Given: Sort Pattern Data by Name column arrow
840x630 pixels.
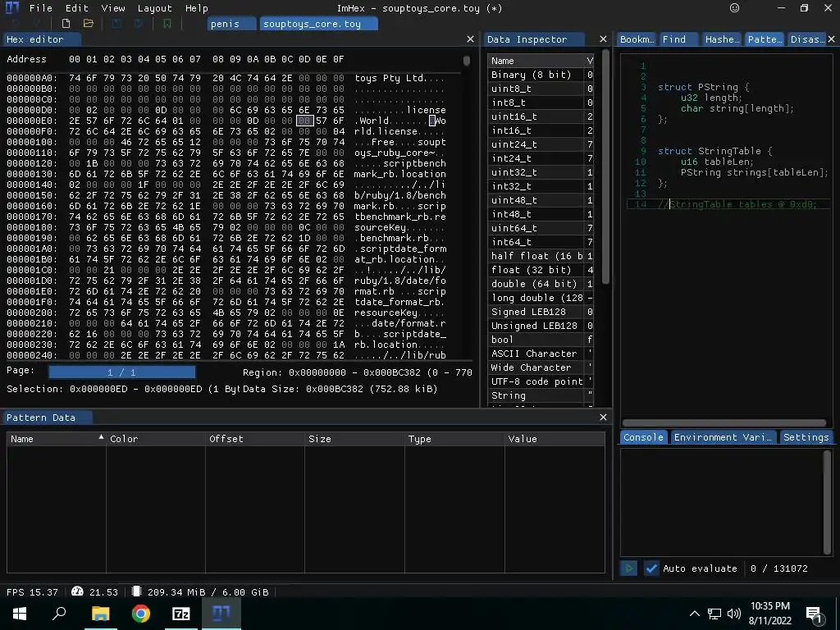Looking at the screenshot, I should [x=101, y=438].
